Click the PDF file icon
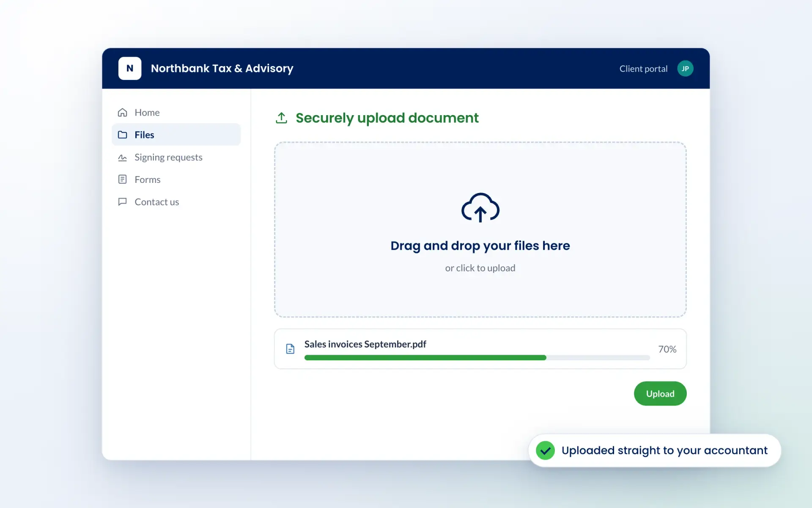Viewport: 812px width, 508px height. click(x=290, y=349)
